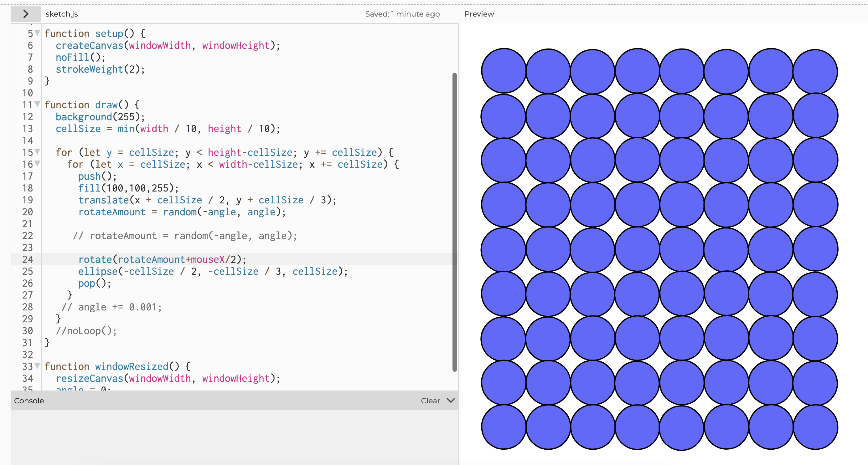Collapse the inner for loop at line 16

37,164
